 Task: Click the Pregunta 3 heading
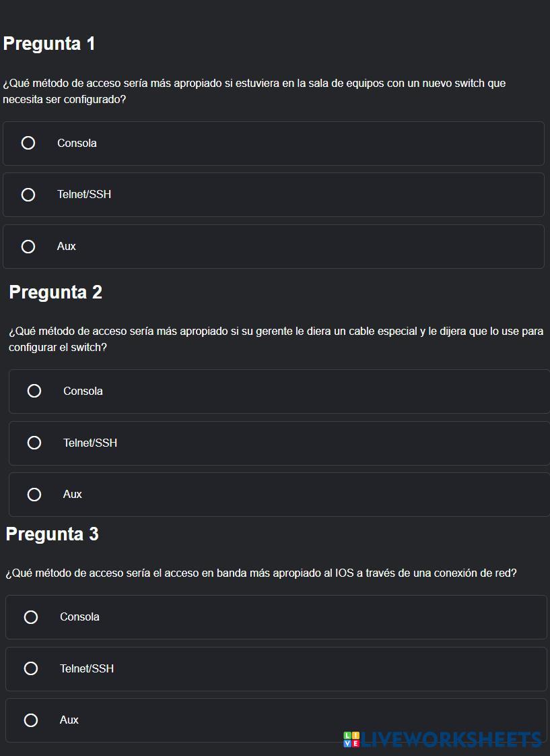click(x=52, y=534)
